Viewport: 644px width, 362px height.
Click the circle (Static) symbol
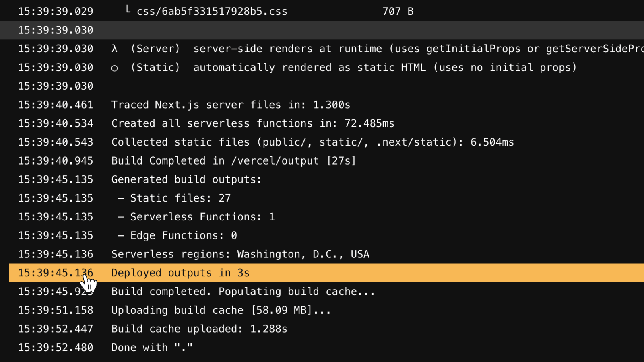coord(114,68)
